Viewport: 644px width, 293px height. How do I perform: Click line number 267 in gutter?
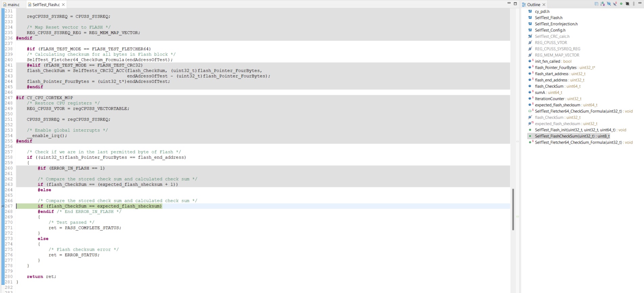coord(8,206)
